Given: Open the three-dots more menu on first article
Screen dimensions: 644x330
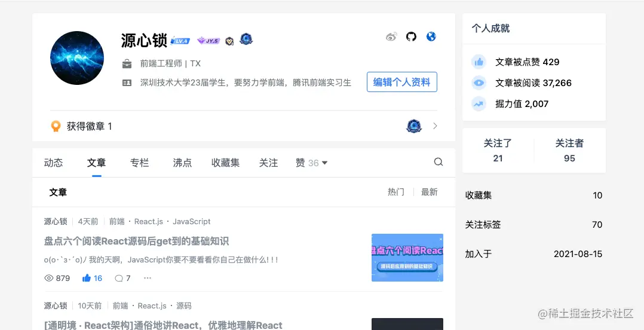Looking at the screenshot, I should [148, 278].
